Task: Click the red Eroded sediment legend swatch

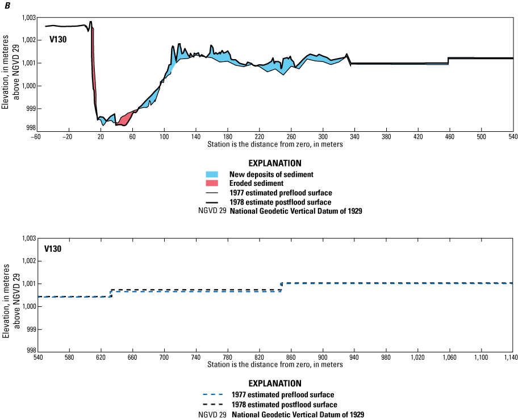Action: coord(212,183)
